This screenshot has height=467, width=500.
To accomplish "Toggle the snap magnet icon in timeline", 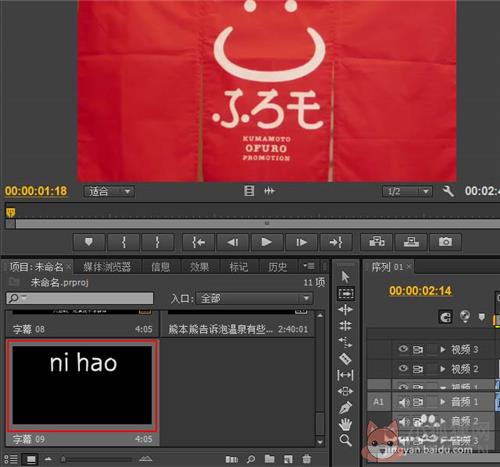I will click(x=445, y=317).
